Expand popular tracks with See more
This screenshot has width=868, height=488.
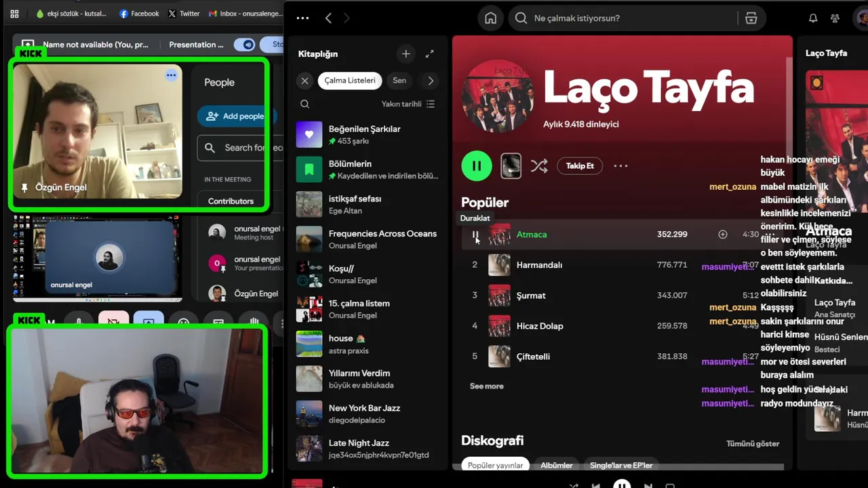[487, 386]
